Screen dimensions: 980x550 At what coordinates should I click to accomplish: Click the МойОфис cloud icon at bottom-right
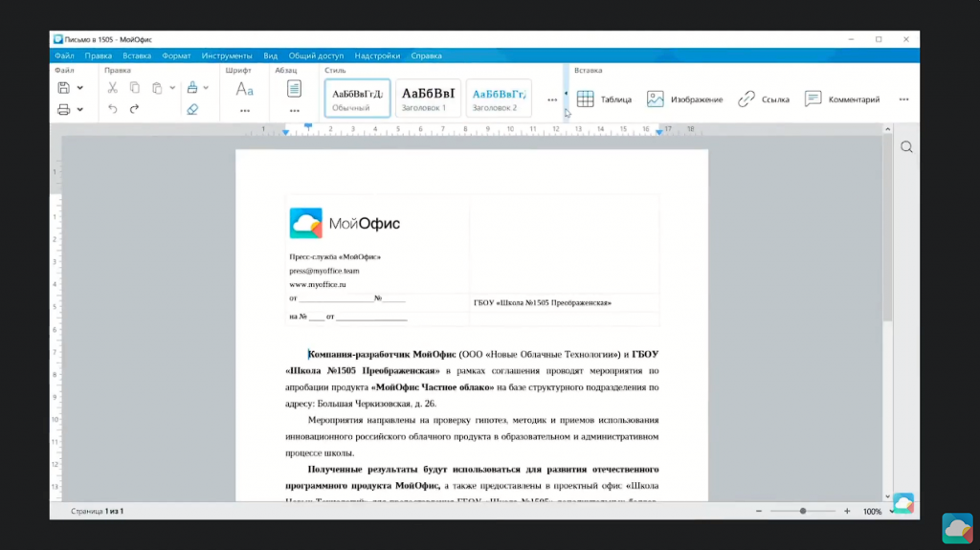click(x=903, y=503)
